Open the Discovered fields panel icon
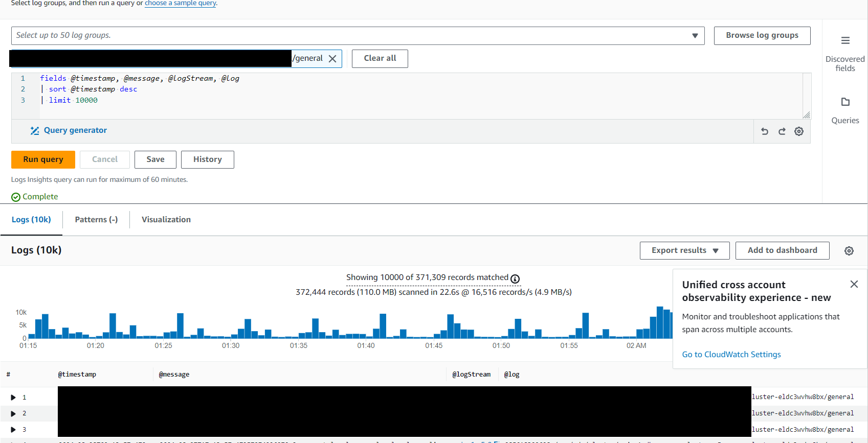The width and height of the screenshot is (868, 443). [x=845, y=40]
